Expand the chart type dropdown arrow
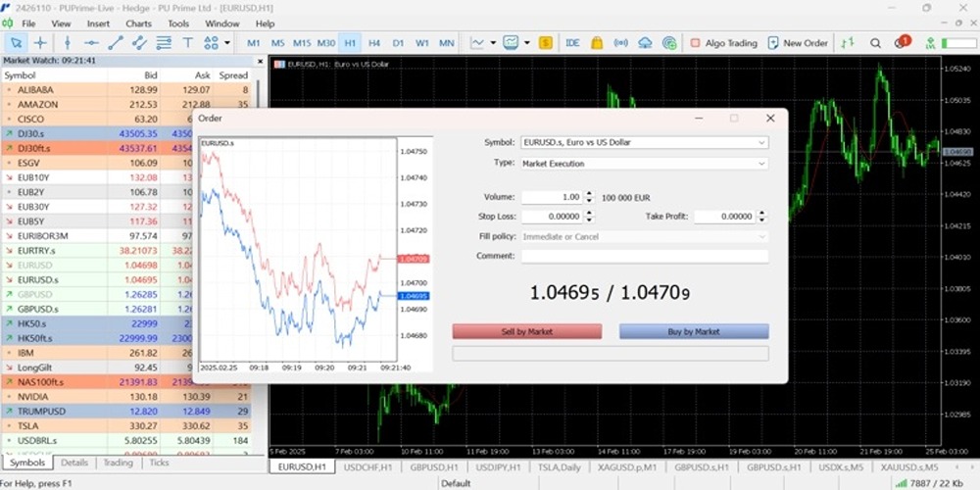This screenshot has width=980, height=490. pyautogui.click(x=493, y=43)
